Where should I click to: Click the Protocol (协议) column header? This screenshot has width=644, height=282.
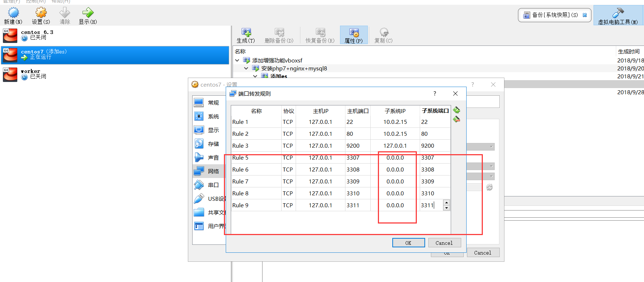pyautogui.click(x=288, y=111)
